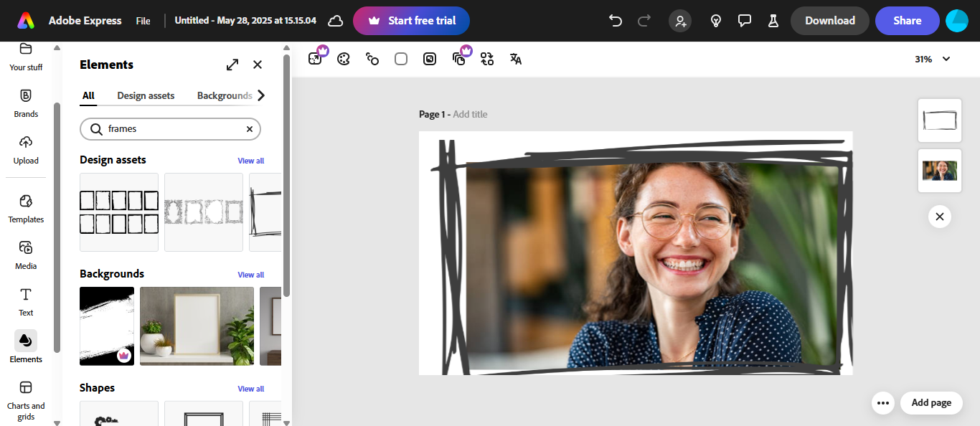Select the portrait photo page thumbnail
This screenshot has height=426, width=980.
[939, 171]
